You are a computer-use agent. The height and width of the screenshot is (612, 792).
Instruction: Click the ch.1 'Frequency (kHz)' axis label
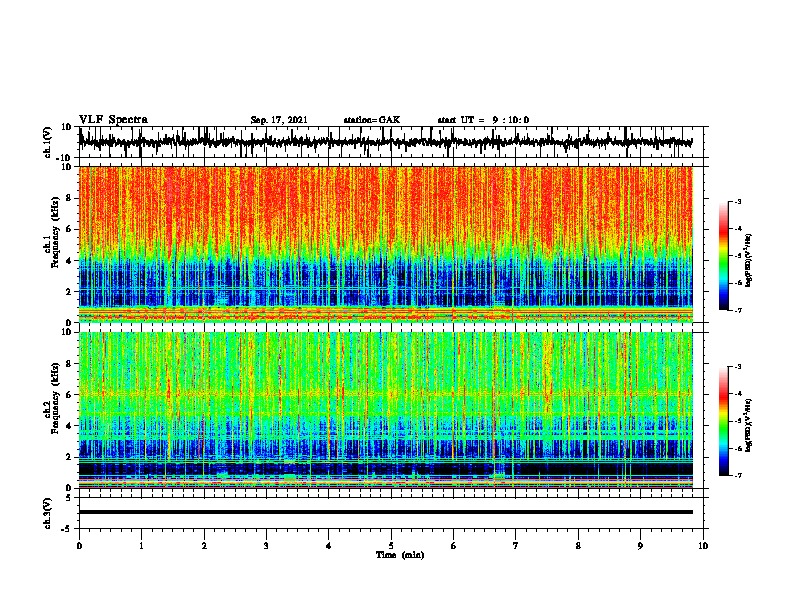pos(55,232)
